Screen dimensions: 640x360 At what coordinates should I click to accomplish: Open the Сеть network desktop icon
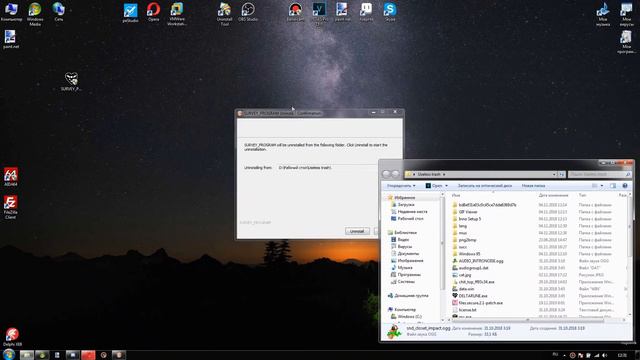point(58,12)
